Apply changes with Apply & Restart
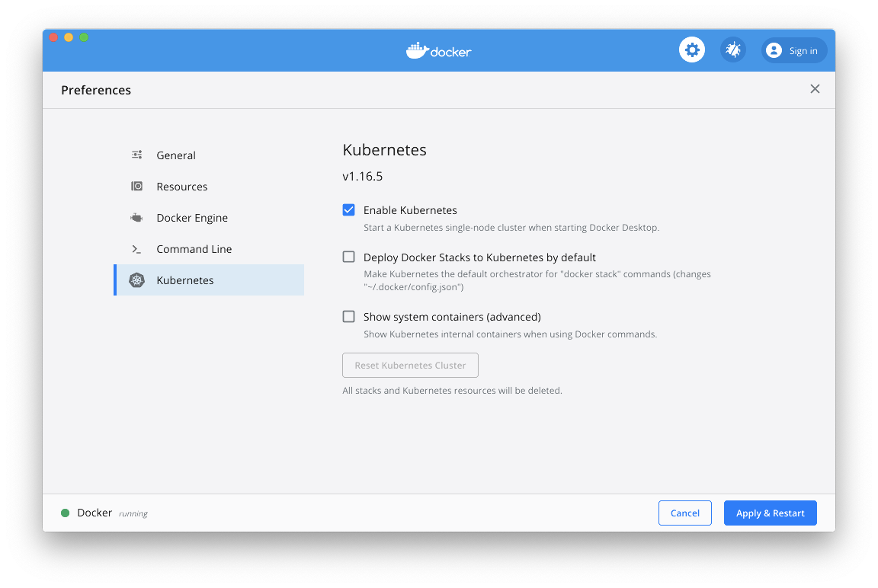The image size is (878, 588). coord(770,513)
